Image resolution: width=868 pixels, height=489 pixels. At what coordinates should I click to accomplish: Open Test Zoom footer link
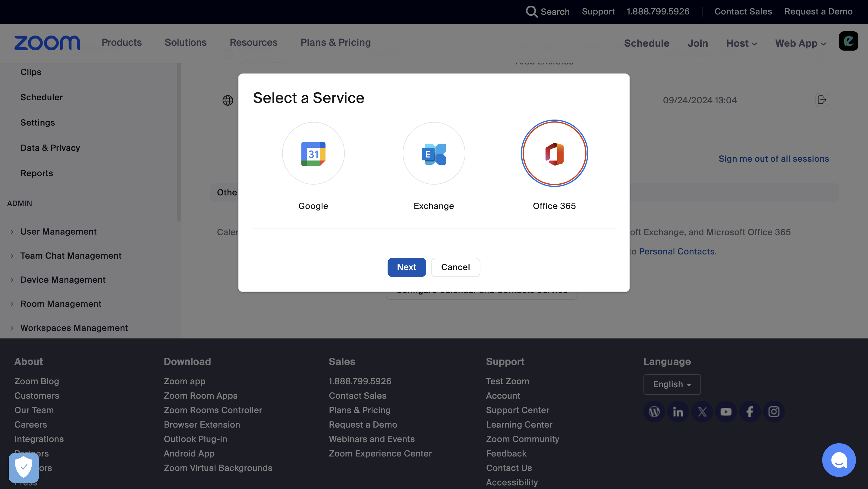tap(507, 381)
